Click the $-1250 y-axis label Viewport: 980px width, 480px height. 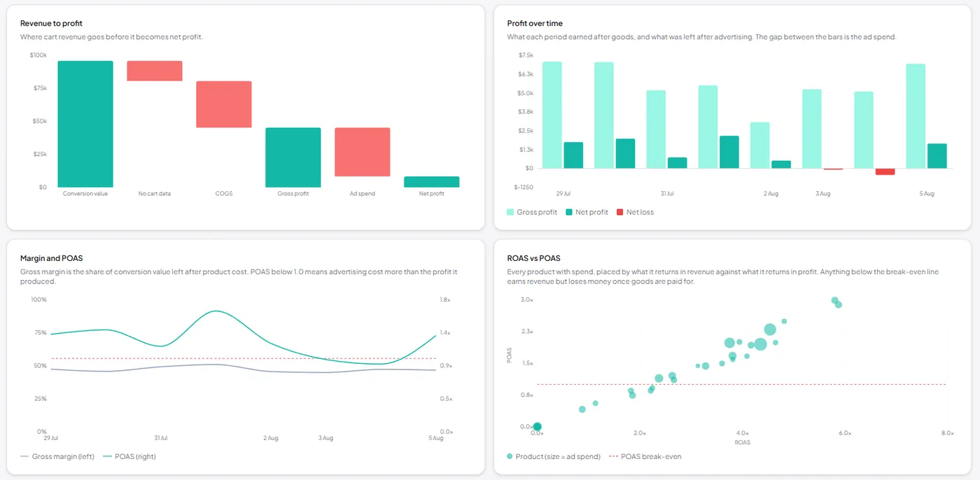(524, 187)
